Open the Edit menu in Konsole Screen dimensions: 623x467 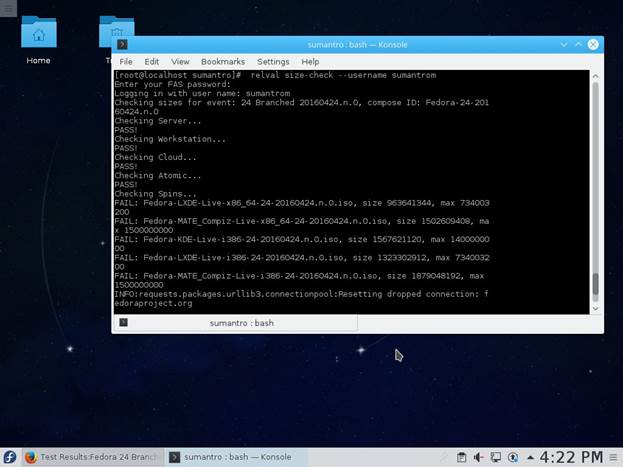[151, 62]
